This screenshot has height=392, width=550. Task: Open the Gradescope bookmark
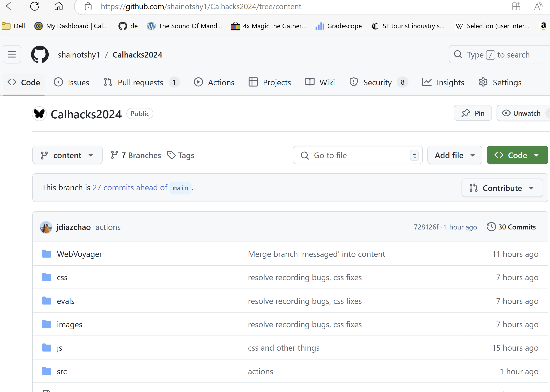click(x=338, y=26)
